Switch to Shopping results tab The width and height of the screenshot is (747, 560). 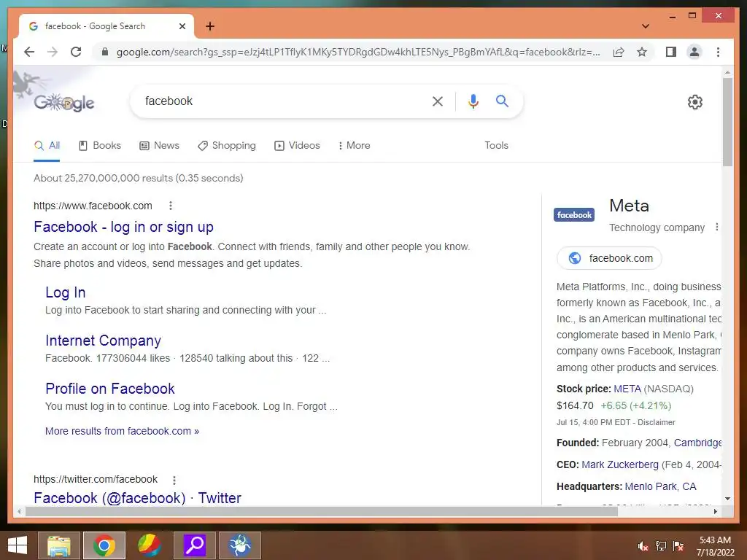click(227, 146)
